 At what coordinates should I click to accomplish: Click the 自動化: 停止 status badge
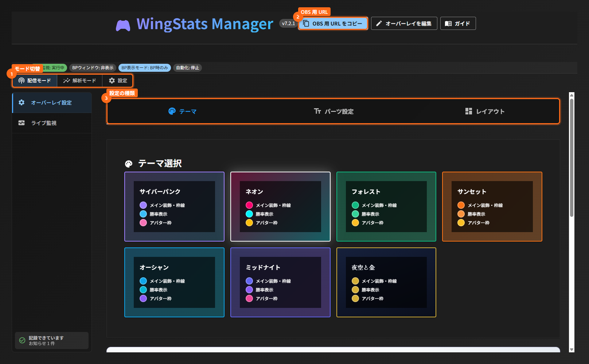click(x=187, y=68)
